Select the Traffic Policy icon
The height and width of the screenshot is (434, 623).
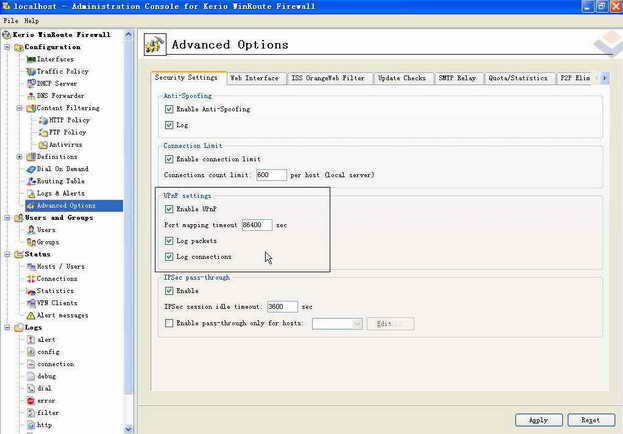30,71
